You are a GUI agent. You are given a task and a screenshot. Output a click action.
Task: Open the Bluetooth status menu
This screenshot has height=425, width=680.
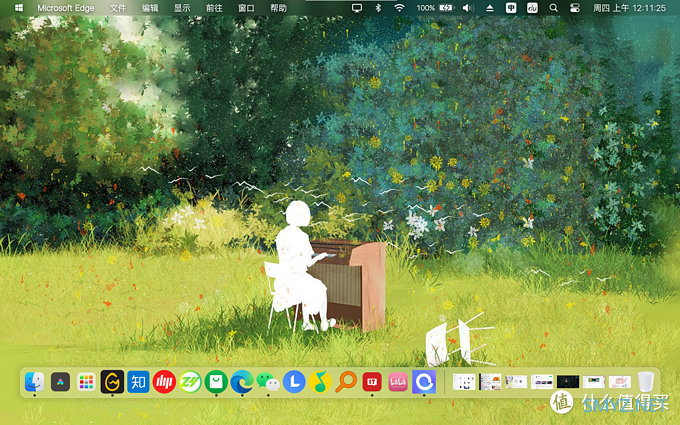(x=378, y=8)
